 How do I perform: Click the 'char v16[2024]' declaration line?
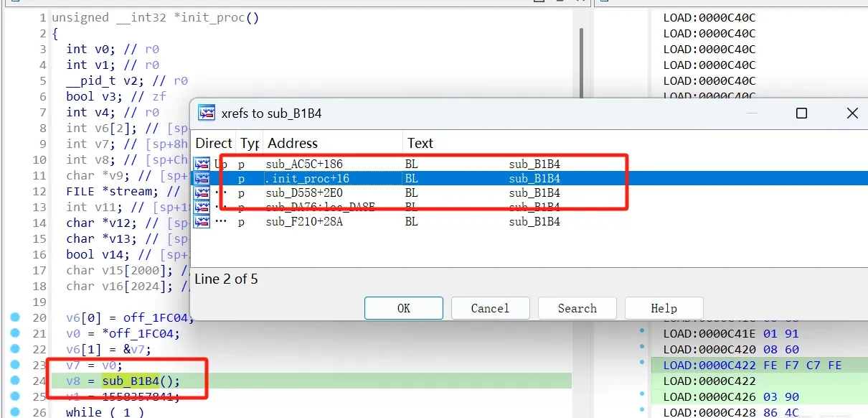pyautogui.click(x=128, y=287)
